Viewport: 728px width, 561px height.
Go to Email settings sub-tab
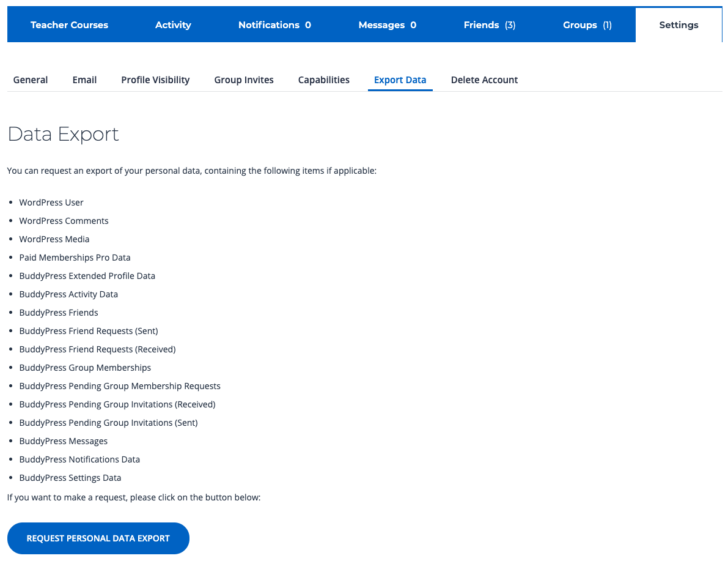(84, 80)
